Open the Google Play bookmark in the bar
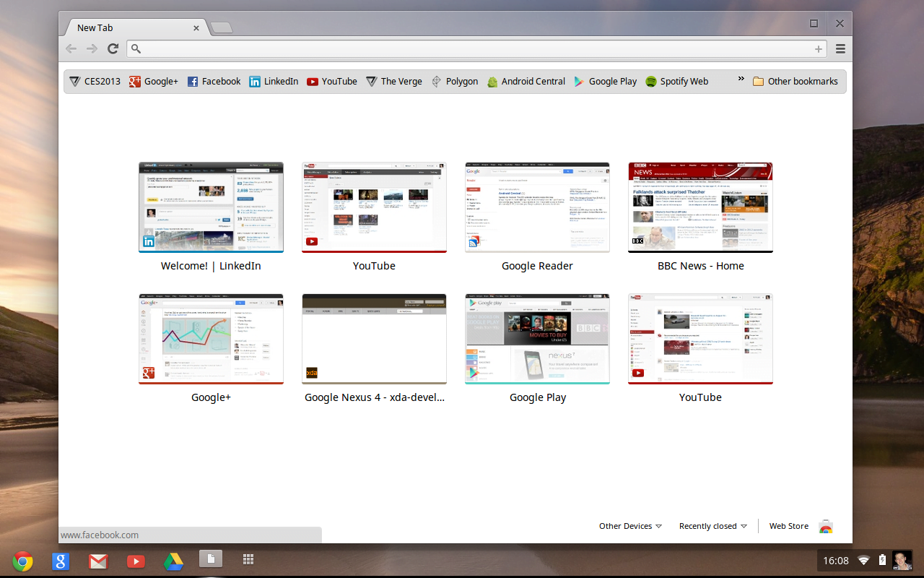This screenshot has width=924, height=578. click(x=606, y=82)
